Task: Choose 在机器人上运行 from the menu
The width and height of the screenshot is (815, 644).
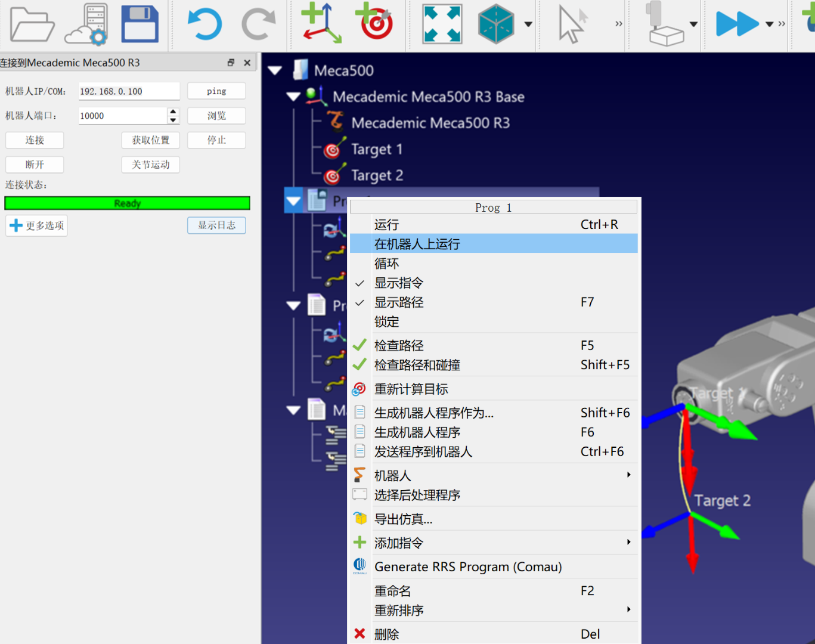Action: (x=417, y=243)
